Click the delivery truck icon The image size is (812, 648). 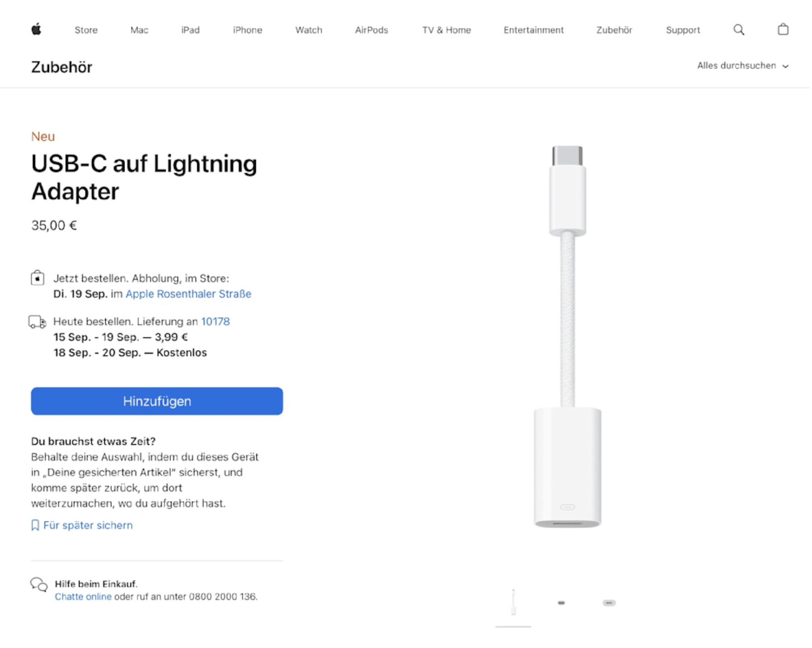point(38,322)
